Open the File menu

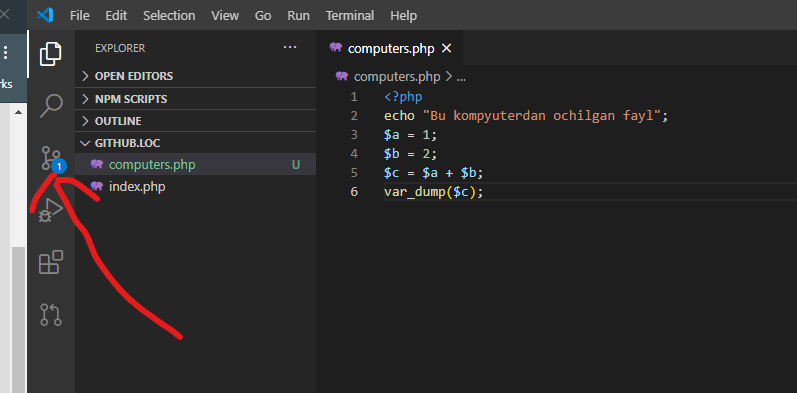[x=79, y=16]
